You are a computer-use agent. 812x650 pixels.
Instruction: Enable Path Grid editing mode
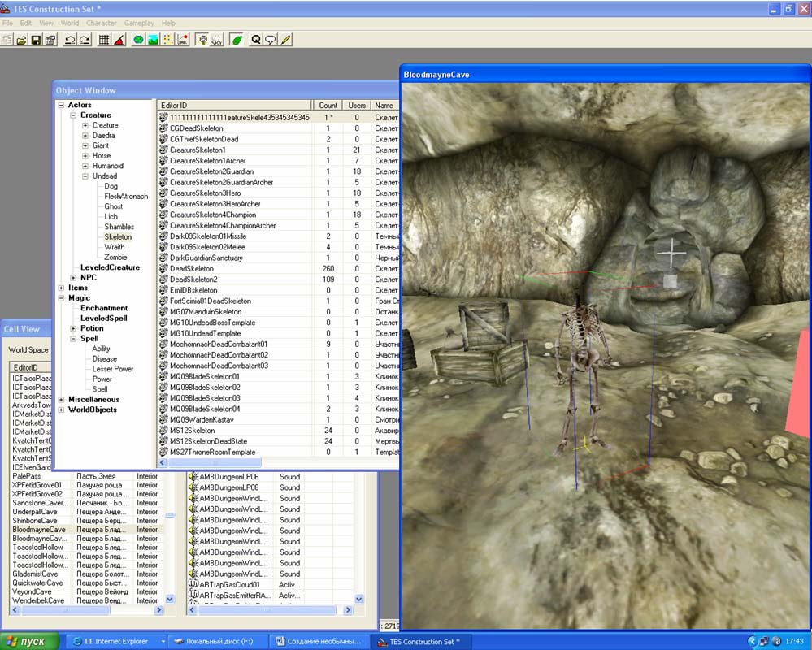pyautogui.click(x=167, y=40)
